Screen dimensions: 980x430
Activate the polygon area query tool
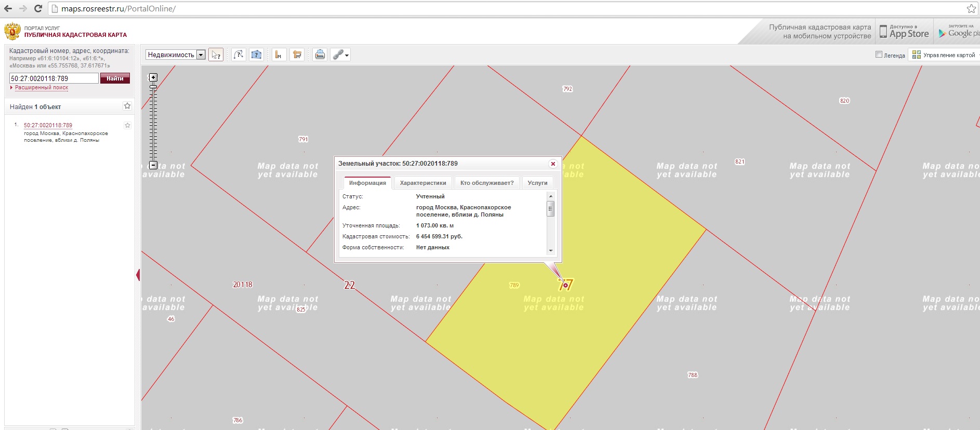(256, 55)
